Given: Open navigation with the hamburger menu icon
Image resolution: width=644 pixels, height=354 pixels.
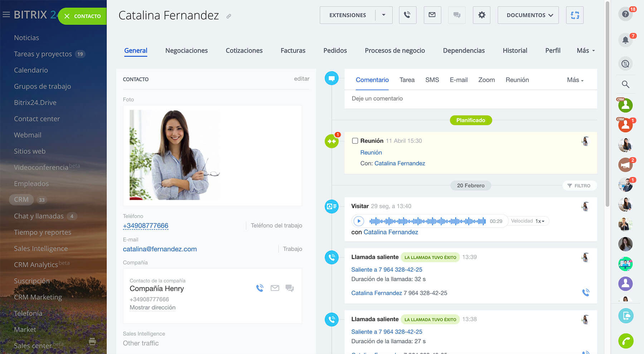Looking at the screenshot, I should click(6, 14).
